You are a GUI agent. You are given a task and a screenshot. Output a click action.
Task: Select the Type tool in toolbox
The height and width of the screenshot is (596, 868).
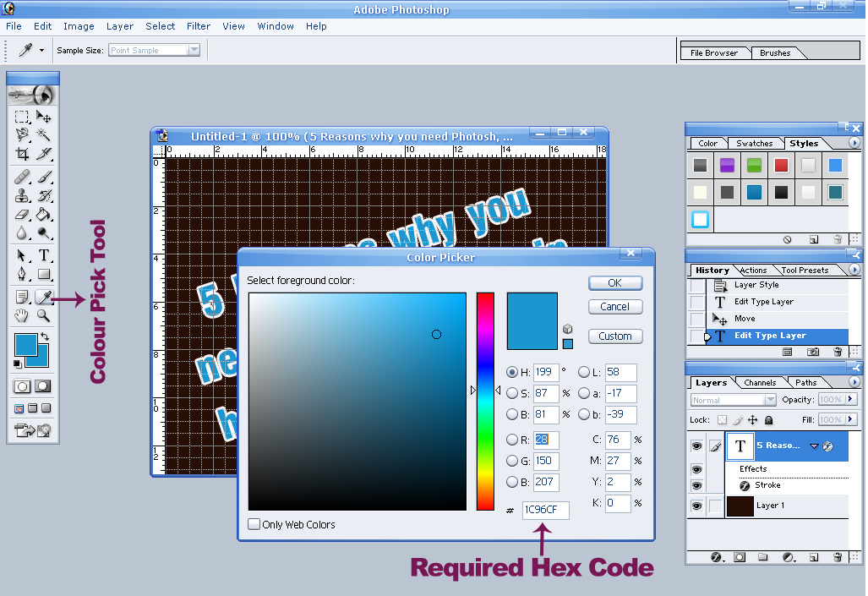coord(44,255)
